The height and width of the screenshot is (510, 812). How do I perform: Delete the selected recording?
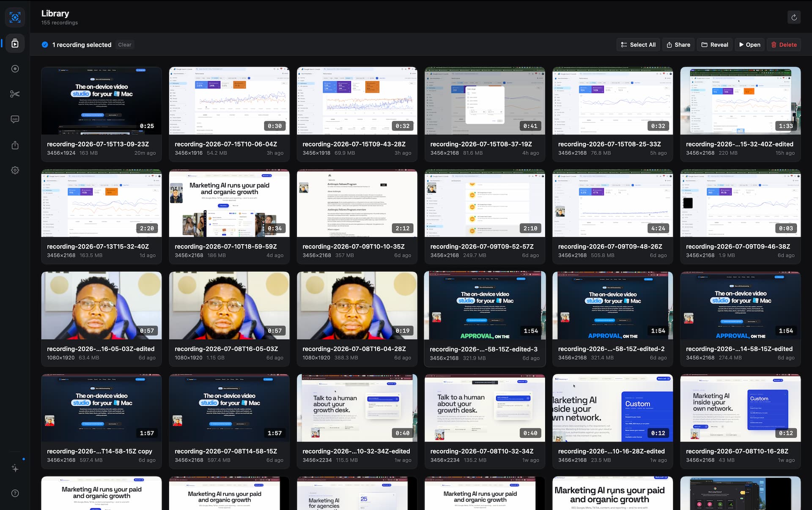[784, 45]
